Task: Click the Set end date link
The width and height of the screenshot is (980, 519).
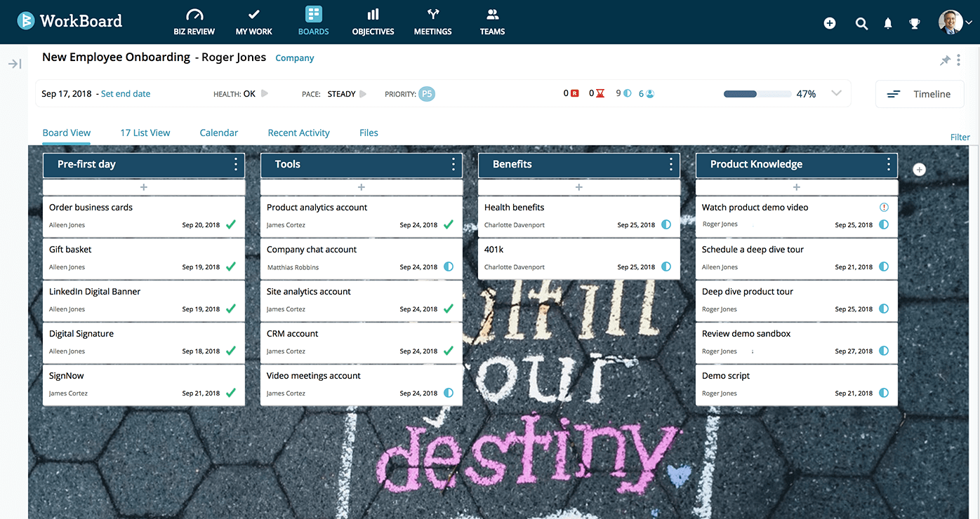Action: [x=126, y=94]
